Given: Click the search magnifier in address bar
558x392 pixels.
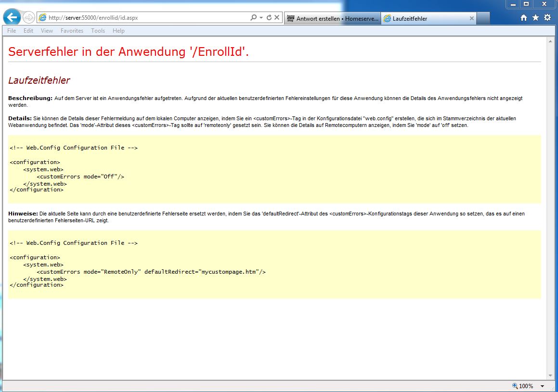Looking at the screenshot, I should (253, 18).
